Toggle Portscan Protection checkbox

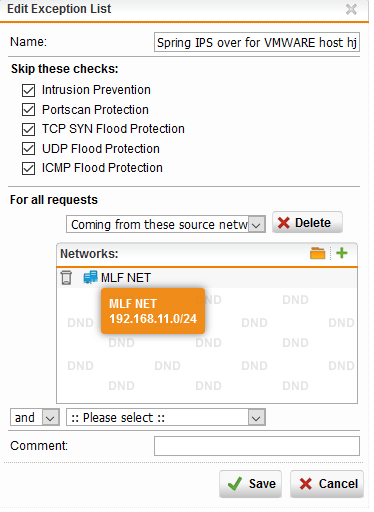pyautogui.click(x=28, y=110)
